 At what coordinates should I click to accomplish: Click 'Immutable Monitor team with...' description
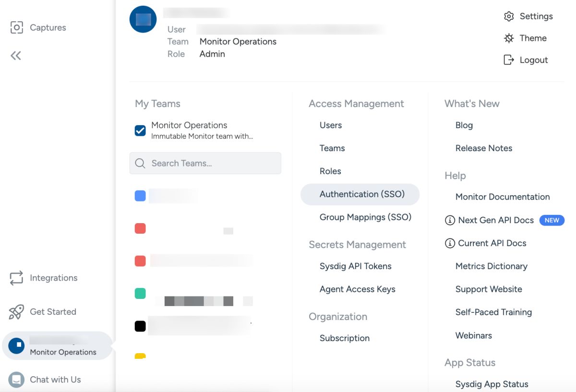point(202,136)
